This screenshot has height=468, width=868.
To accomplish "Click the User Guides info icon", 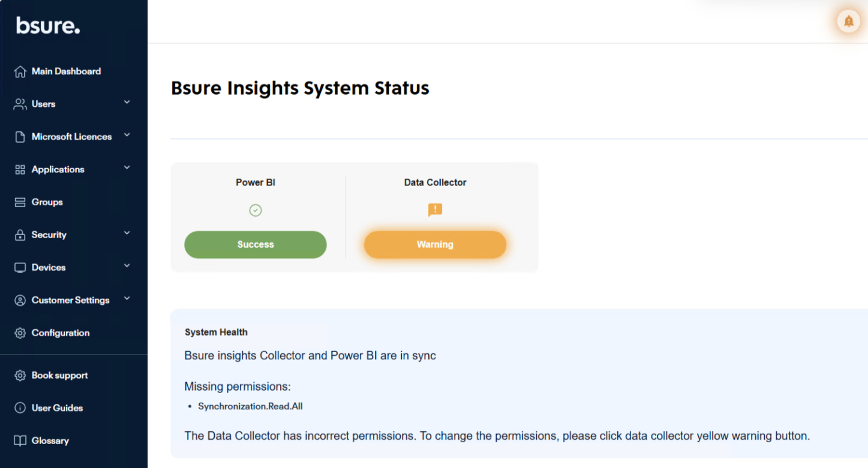I will click(20, 408).
